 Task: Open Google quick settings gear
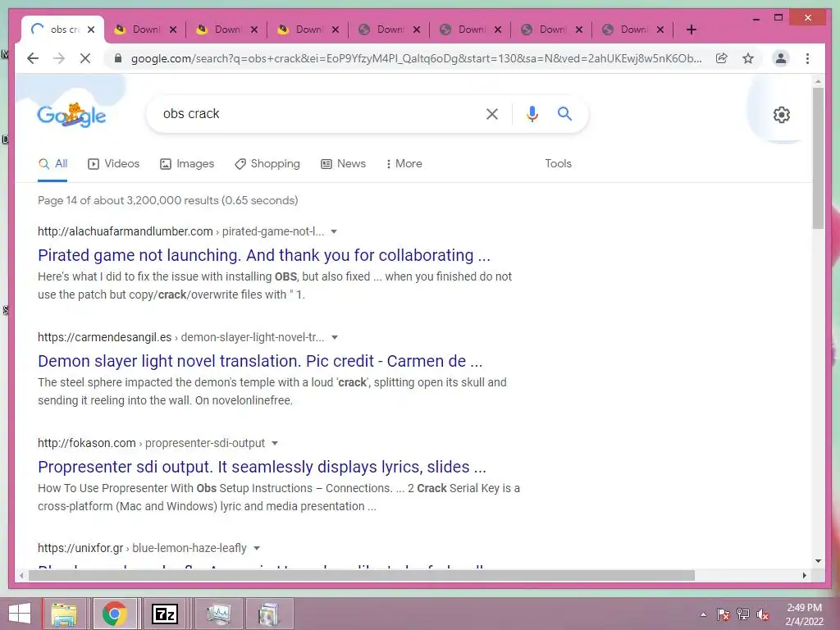pos(782,115)
